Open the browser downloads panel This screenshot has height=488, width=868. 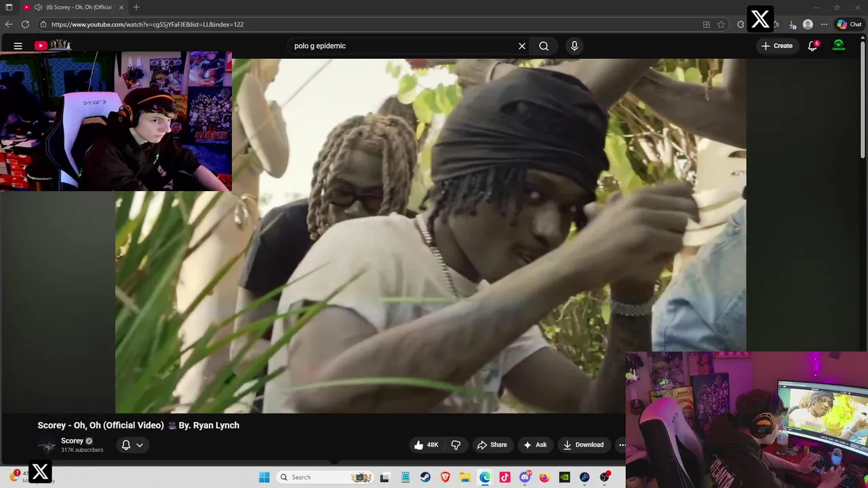click(792, 24)
